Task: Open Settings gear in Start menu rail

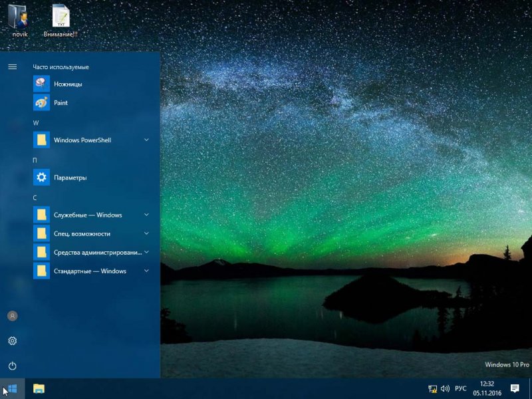Action: (12, 340)
